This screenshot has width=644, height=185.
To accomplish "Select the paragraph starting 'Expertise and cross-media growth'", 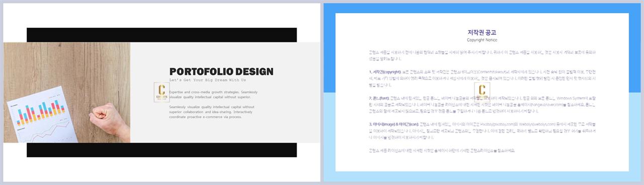I will coord(214,95).
